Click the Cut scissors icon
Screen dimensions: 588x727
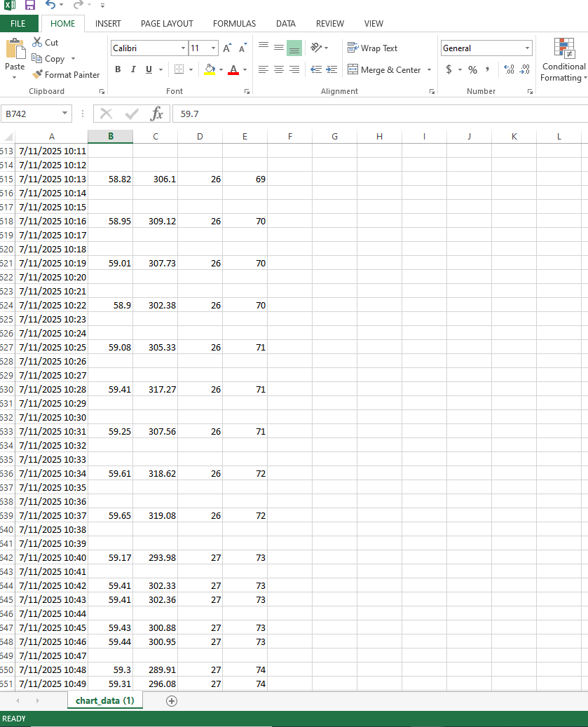(x=37, y=42)
